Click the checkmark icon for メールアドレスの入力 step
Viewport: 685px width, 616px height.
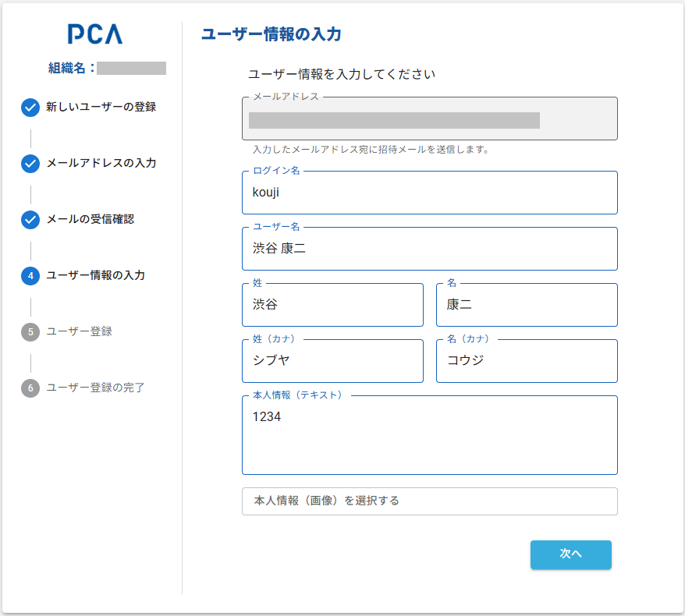click(x=30, y=164)
